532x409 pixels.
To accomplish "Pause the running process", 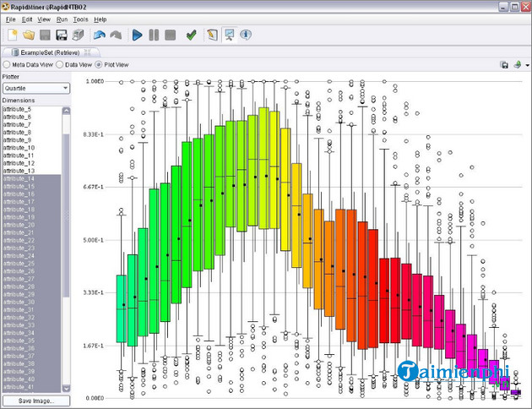I will (x=154, y=35).
